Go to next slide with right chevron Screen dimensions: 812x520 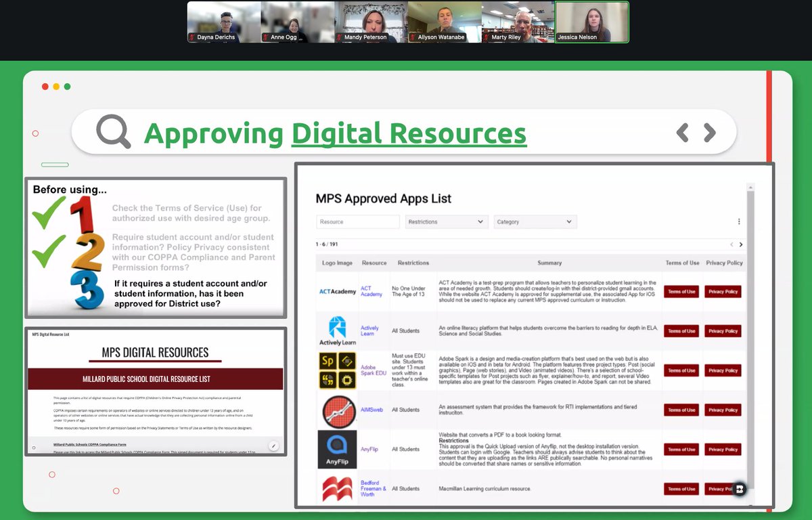[709, 133]
